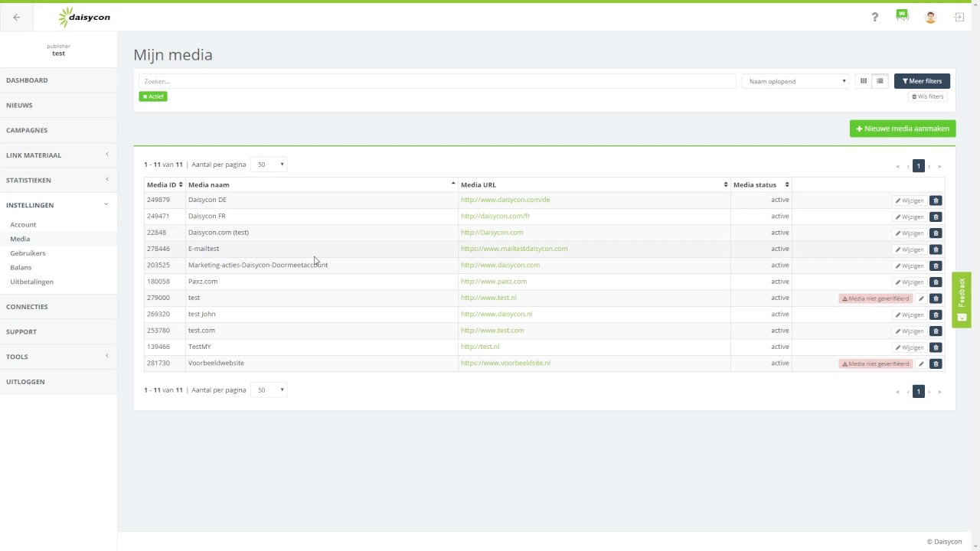Click Wijzigen for TestMY

[x=910, y=347]
